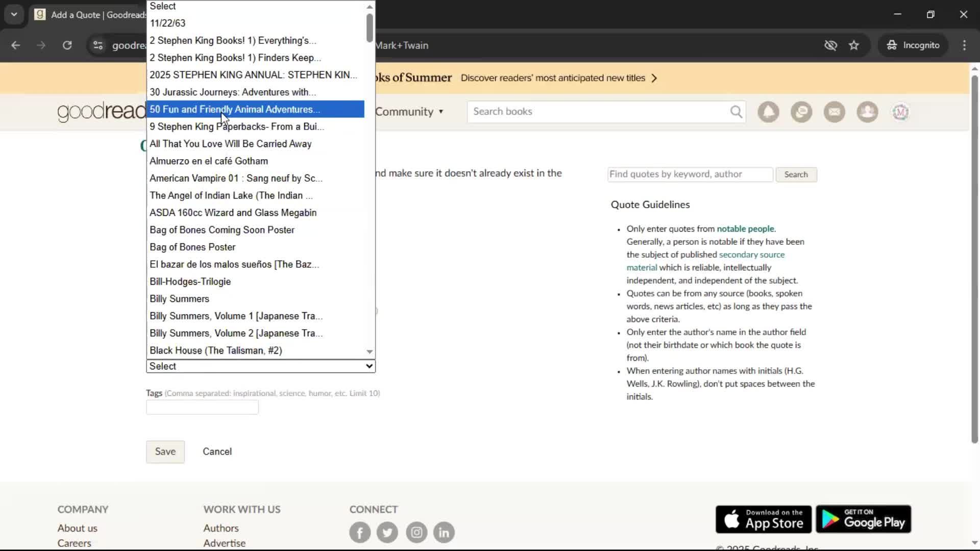
Task: Focus the Find quotes keyword field
Action: pyautogui.click(x=690, y=174)
